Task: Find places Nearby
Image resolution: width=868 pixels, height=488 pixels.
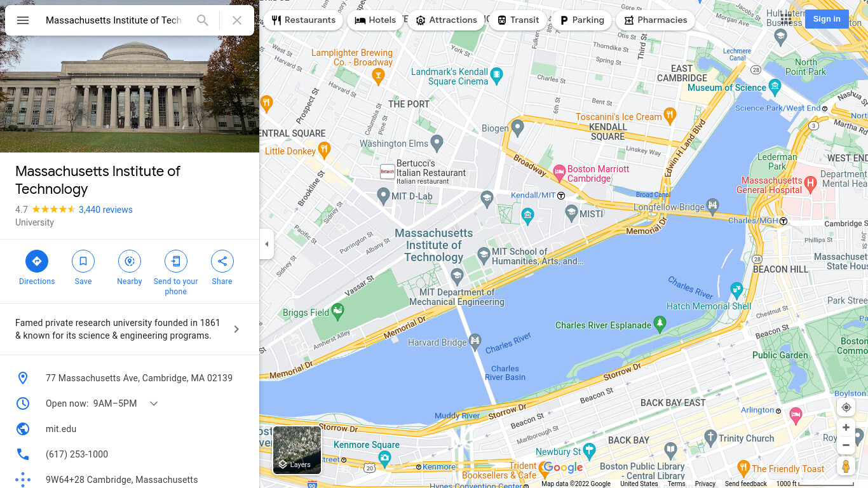Action: coord(130,268)
